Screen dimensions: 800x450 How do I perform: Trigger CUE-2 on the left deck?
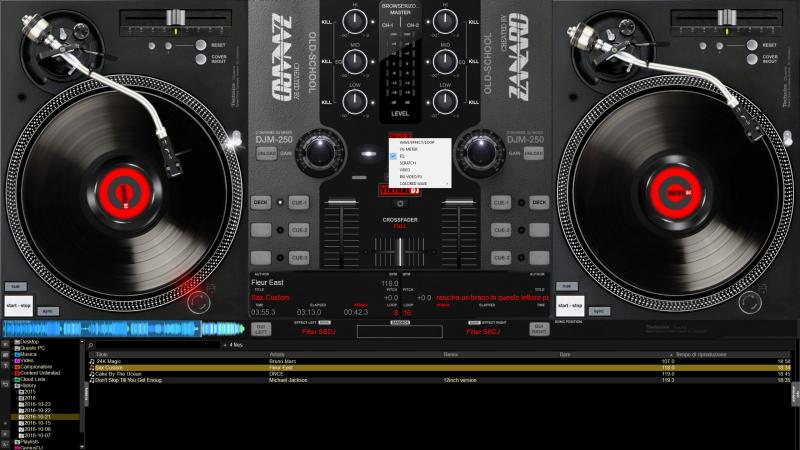point(299,230)
